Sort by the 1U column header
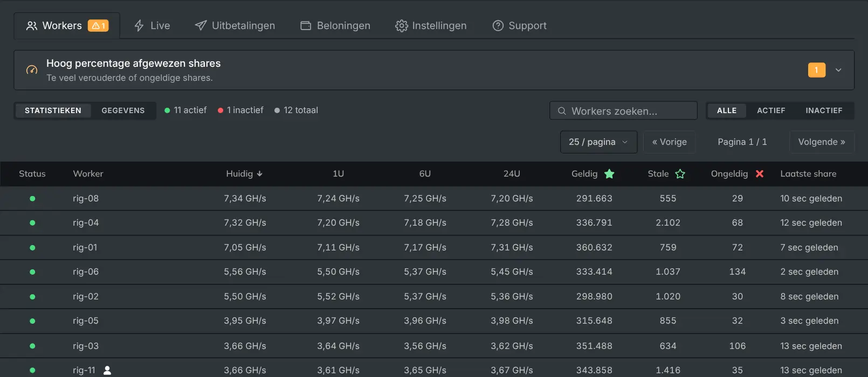The width and height of the screenshot is (868, 377). [x=338, y=174]
